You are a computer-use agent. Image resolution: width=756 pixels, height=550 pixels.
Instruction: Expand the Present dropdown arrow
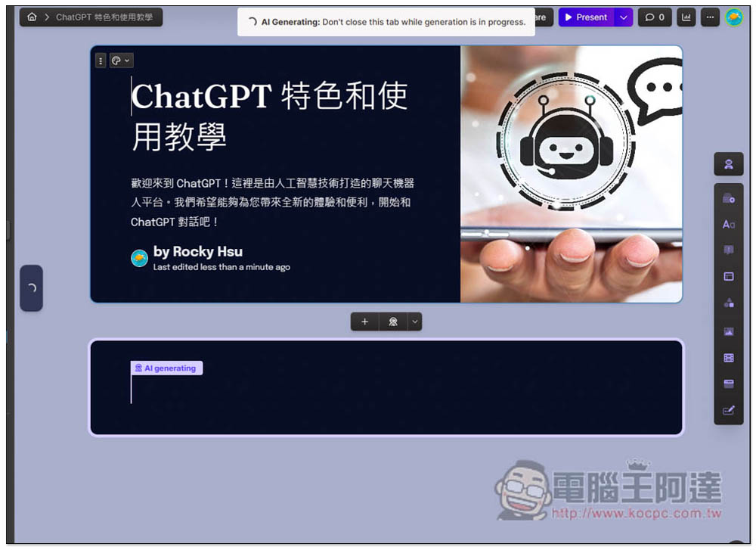[623, 17]
